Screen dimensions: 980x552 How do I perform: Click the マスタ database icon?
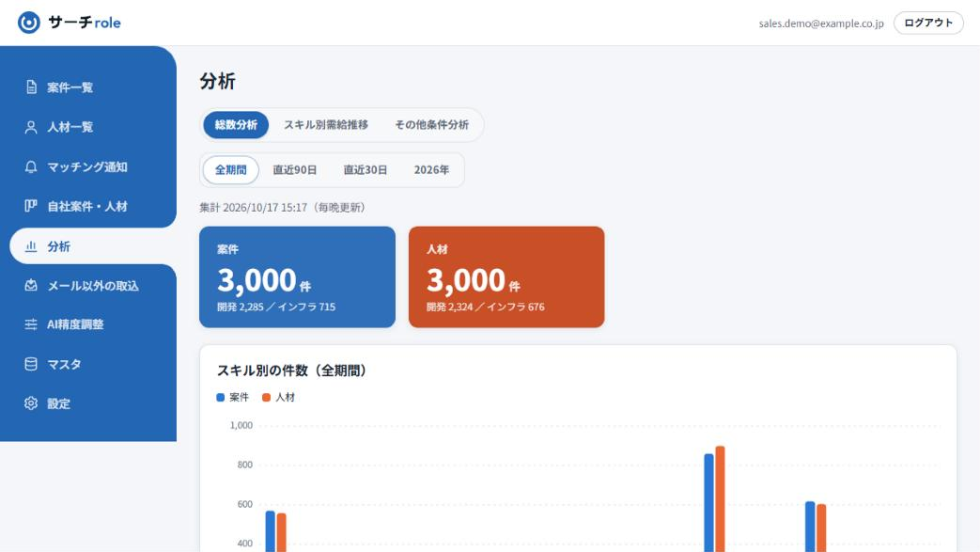point(31,364)
